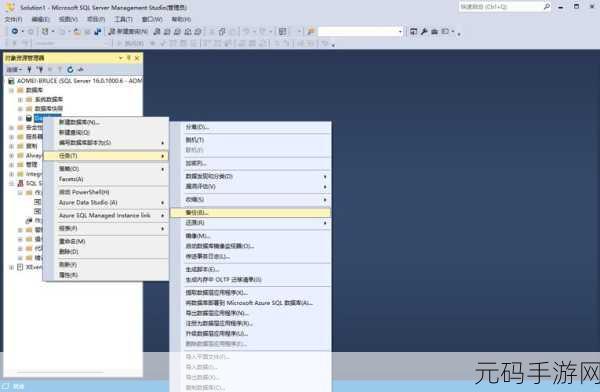Open the 报表(P) Reports submenu
The height and width of the screenshot is (392, 600).
point(106,229)
